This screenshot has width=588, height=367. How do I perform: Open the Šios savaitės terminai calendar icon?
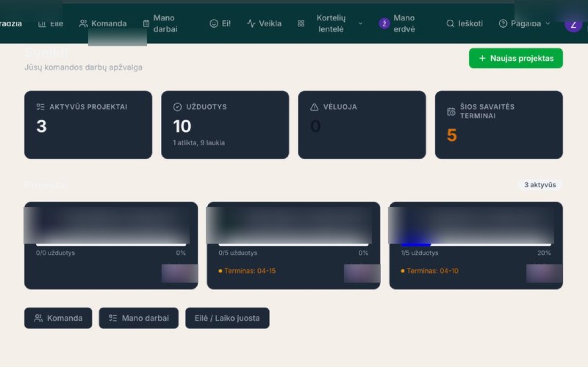click(451, 111)
